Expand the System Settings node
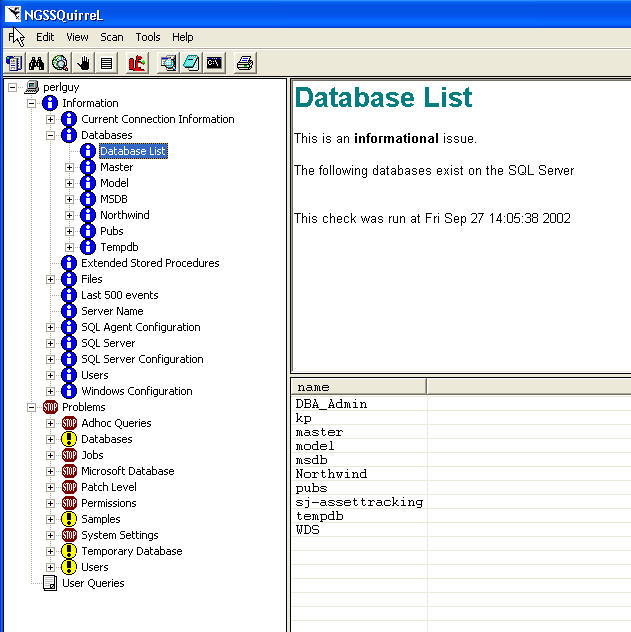The width and height of the screenshot is (631, 632). pos(50,535)
